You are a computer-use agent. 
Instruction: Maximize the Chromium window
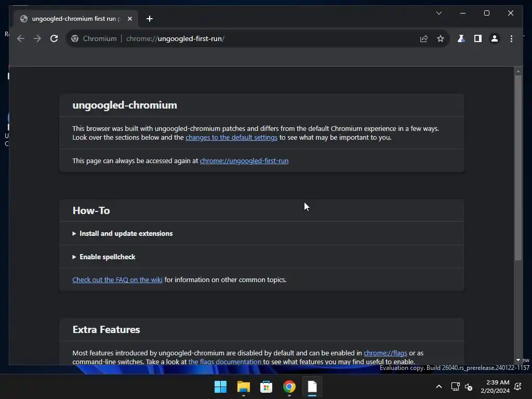pyautogui.click(x=486, y=13)
